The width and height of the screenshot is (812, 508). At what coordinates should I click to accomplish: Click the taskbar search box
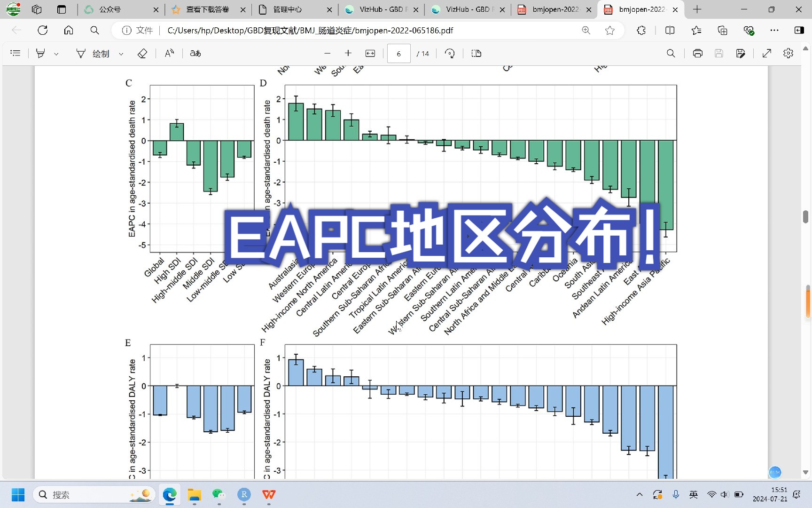coord(94,494)
